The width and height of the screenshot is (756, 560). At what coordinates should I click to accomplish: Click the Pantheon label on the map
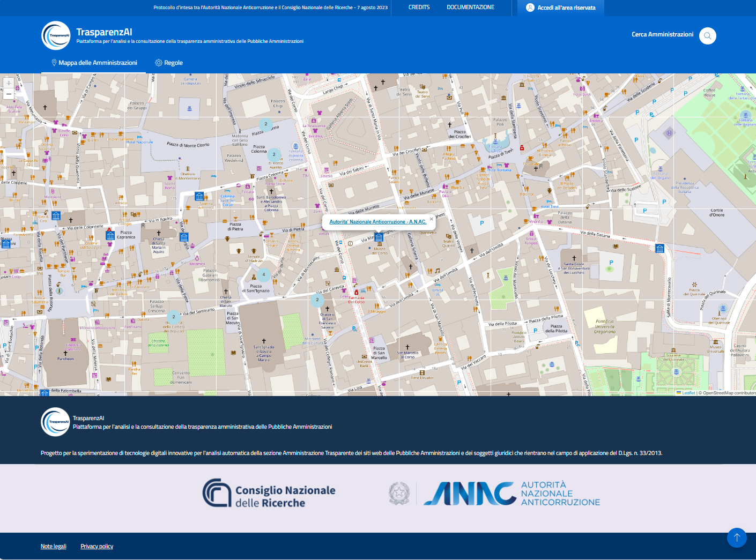coord(65,359)
